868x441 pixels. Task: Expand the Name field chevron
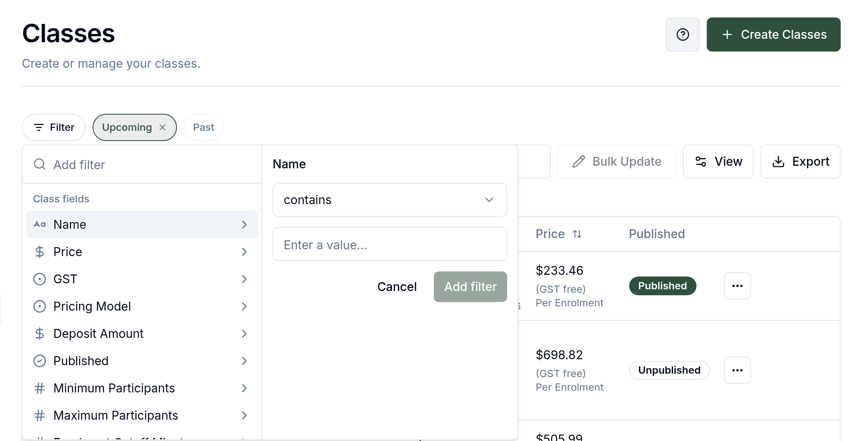tap(244, 225)
